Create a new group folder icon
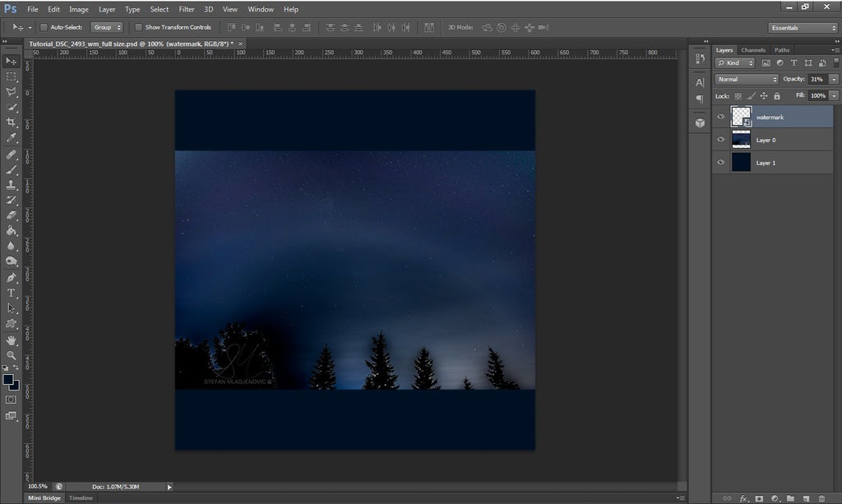The image size is (842, 504). [x=789, y=498]
